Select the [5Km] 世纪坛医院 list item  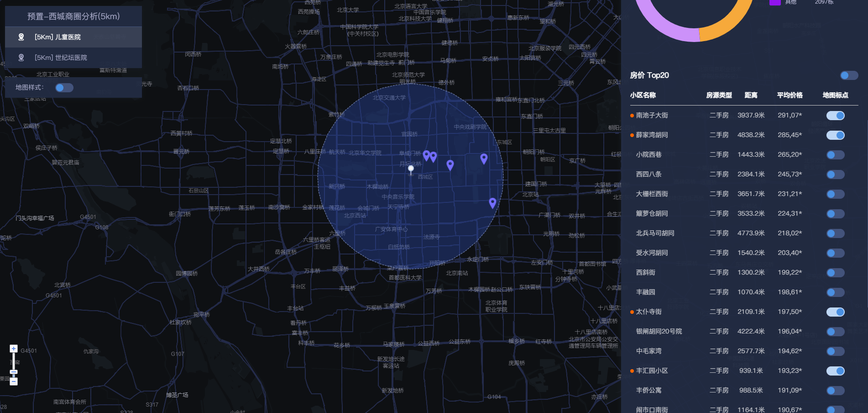click(x=73, y=58)
